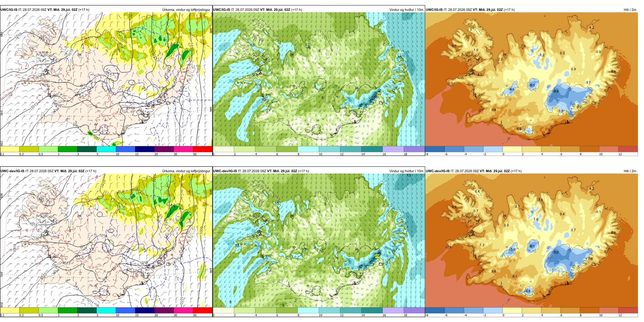
Task: Click the -8.8 glacier temperature label on top map
Action: pos(556,91)
